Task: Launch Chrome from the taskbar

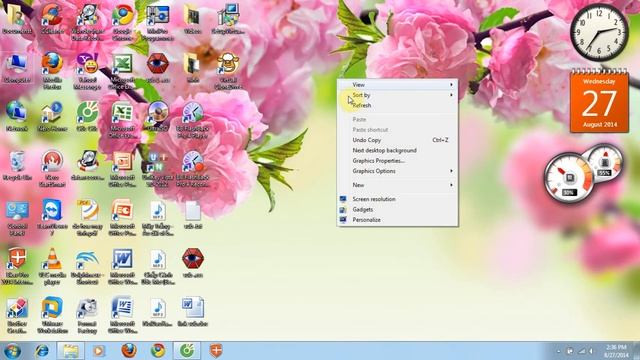Action: click(158, 351)
